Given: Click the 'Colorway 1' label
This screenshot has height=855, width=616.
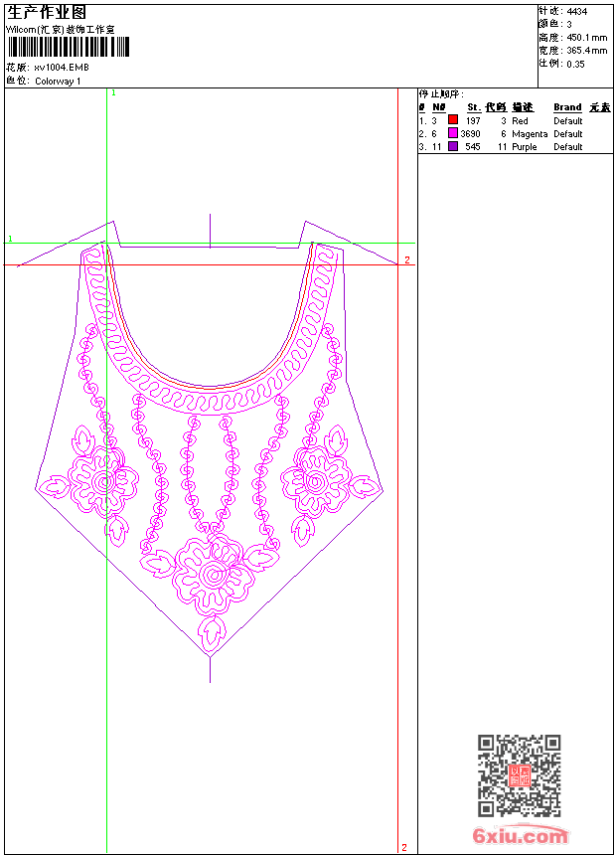Looking at the screenshot, I should tap(58, 82).
